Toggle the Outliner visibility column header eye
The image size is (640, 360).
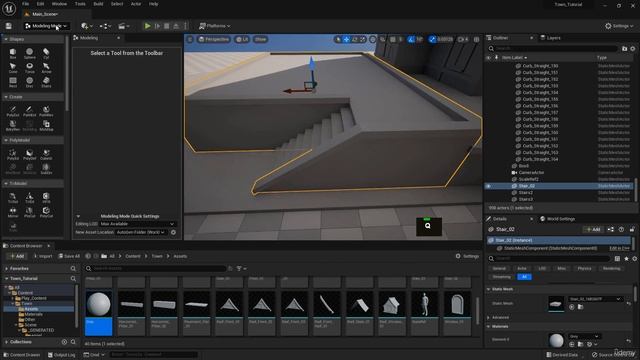489,58
